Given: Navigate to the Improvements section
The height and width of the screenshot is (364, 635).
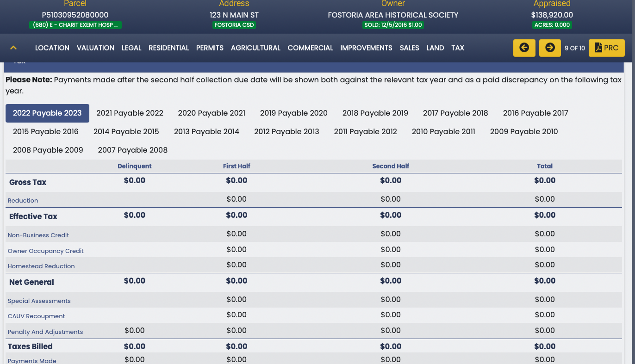Looking at the screenshot, I should tap(366, 48).
